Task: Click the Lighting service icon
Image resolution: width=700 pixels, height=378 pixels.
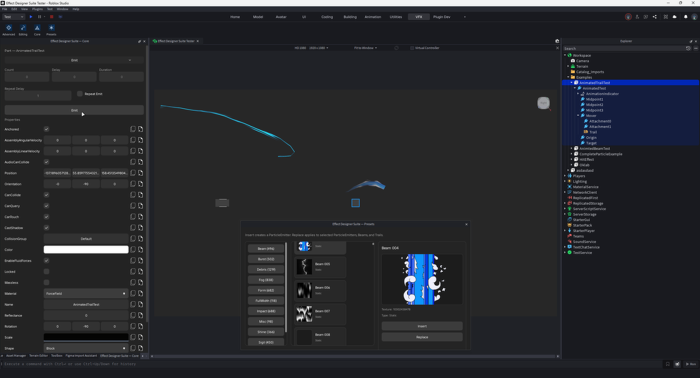Action: (x=570, y=181)
